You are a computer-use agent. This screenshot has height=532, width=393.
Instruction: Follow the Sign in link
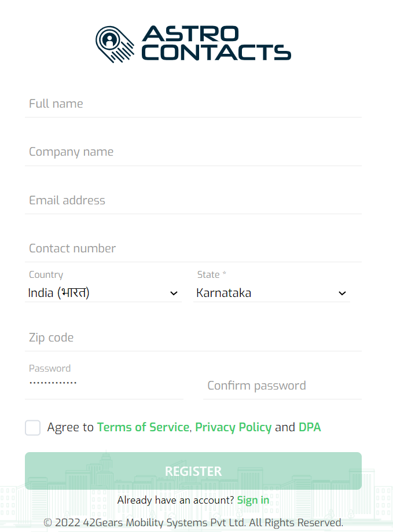coord(253,500)
